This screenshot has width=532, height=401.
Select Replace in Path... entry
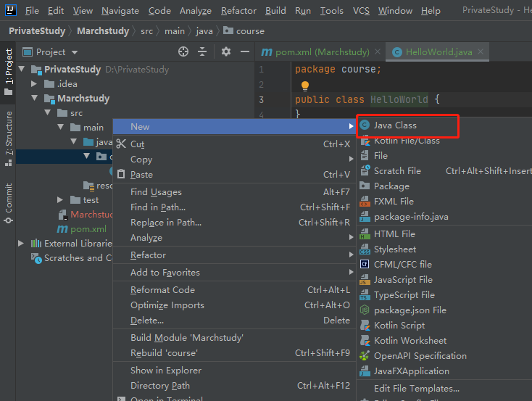(x=234, y=223)
